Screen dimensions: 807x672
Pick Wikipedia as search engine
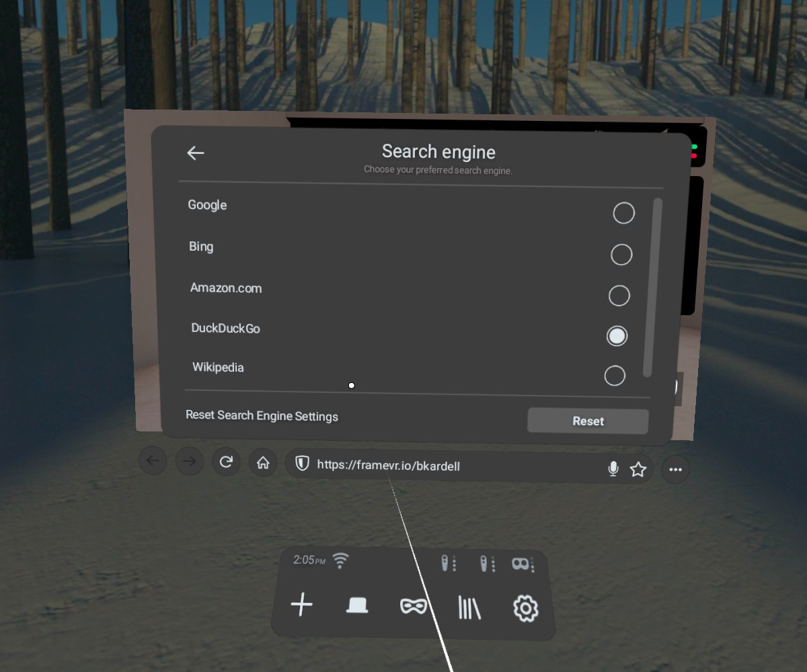[615, 376]
